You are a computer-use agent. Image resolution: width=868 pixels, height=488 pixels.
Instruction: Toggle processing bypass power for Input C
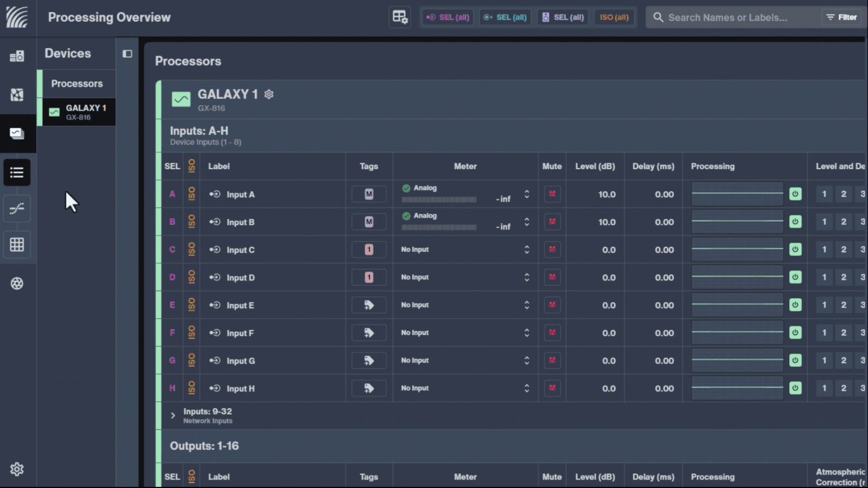tap(795, 249)
